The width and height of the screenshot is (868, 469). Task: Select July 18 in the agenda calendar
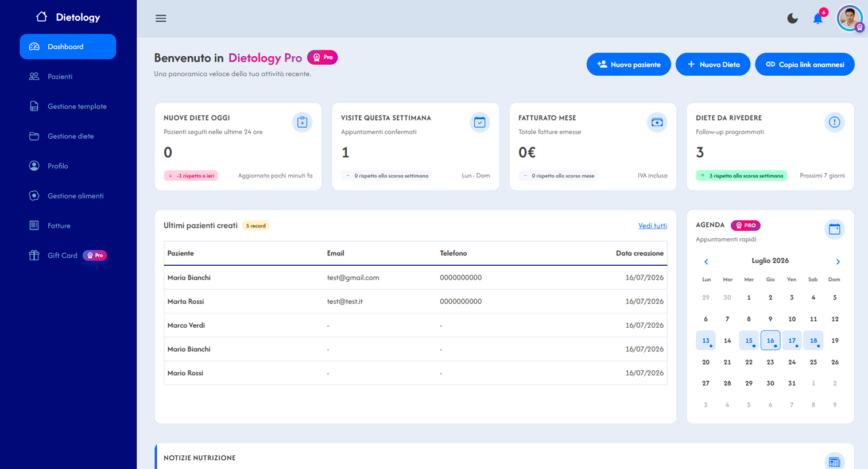pyautogui.click(x=813, y=340)
